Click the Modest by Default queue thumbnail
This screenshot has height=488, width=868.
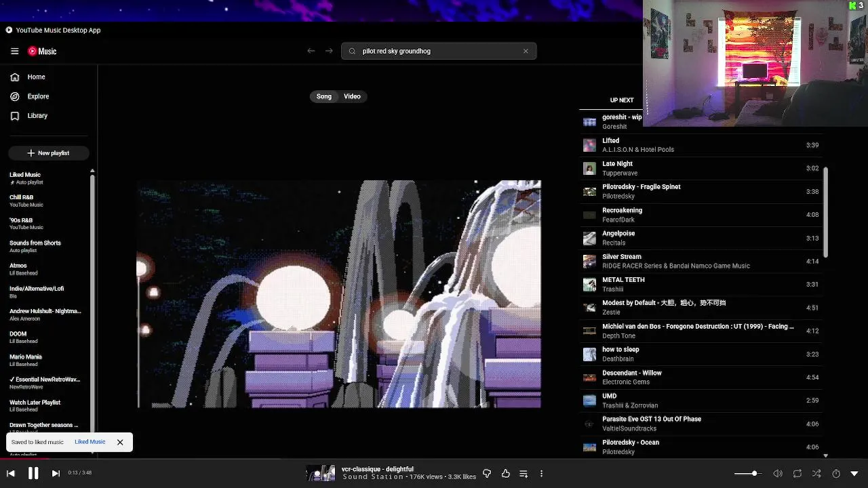point(589,308)
